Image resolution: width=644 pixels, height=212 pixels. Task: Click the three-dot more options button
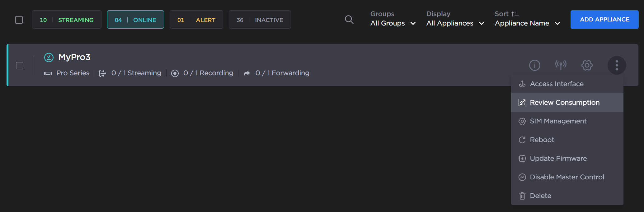pyautogui.click(x=617, y=65)
